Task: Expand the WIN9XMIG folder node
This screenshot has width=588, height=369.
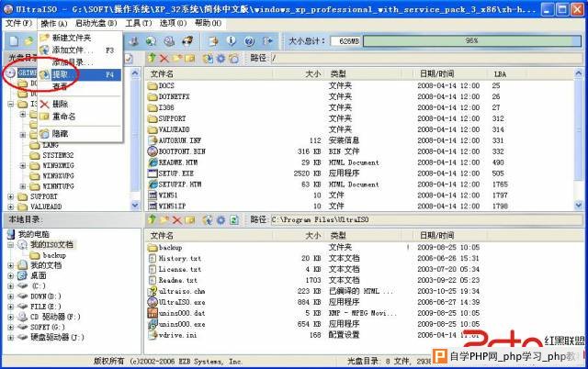Action: pyautogui.click(x=23, y=165)
